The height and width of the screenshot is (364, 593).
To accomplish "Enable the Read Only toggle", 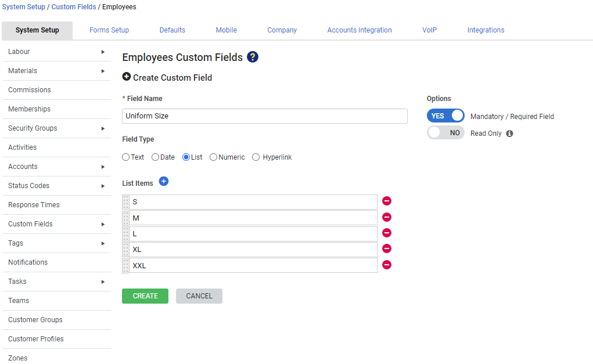I will point(445,133).
